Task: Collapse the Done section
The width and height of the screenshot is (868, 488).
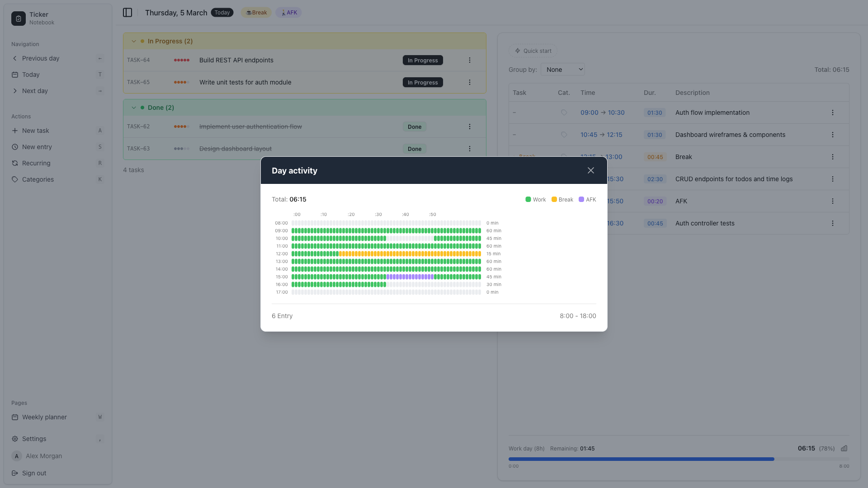Action: tap(134, 108)
